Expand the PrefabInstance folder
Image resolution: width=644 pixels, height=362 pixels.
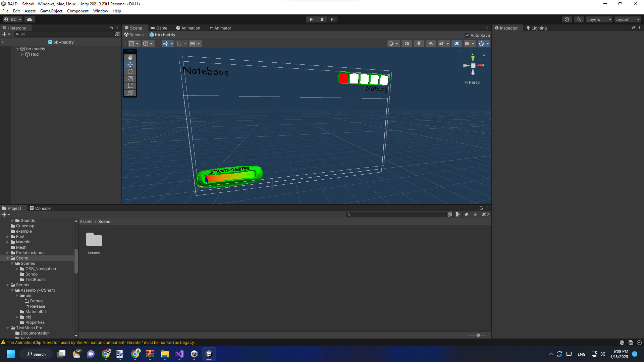coord(7,253)
